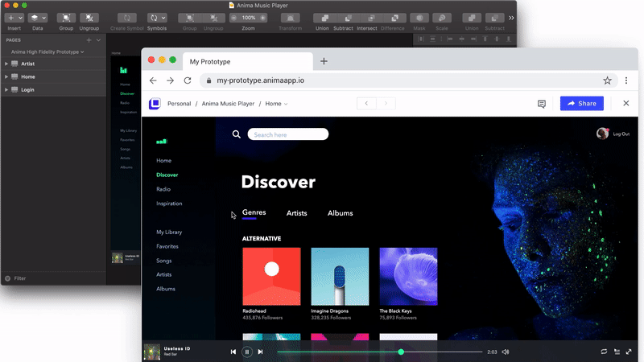Expand the Home artboard in layer list
This screenshot has width=644, height=362.
6,76
